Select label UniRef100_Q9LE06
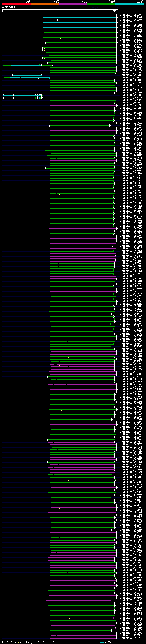This screenshot has width=146, height=644. pos(131,65)
